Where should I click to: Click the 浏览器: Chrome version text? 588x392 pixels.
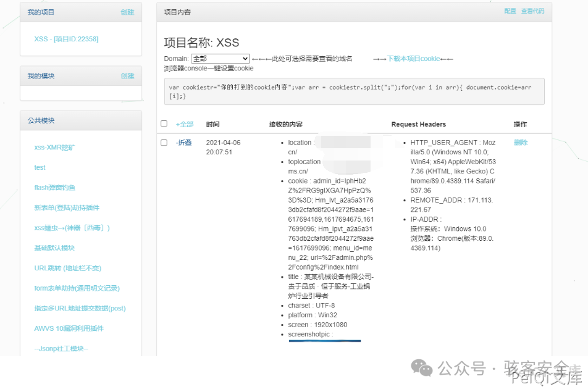pyautogui.click(x=452, y=243)
